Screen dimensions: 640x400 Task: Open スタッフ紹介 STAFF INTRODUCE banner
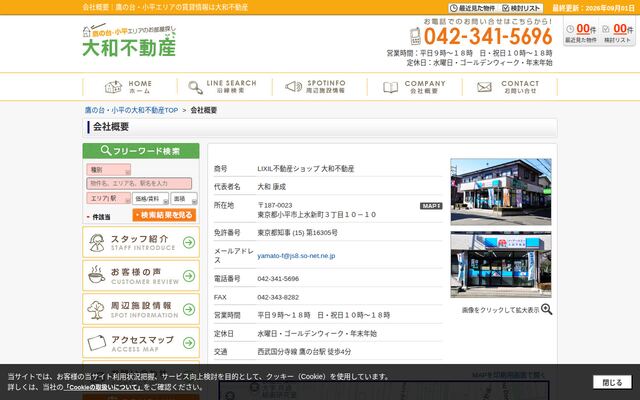tap(141, 242)
